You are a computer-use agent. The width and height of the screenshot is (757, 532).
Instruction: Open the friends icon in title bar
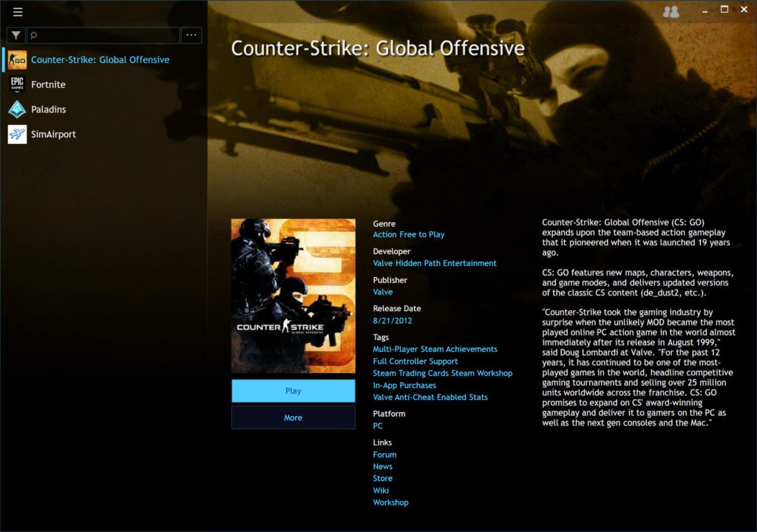tap(671, 12)
